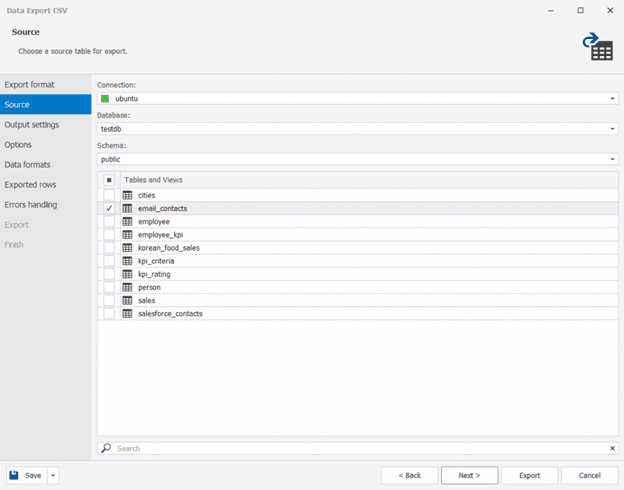Clear search with the X icon
Screen dimensions: 624x490
pos(612,448)
